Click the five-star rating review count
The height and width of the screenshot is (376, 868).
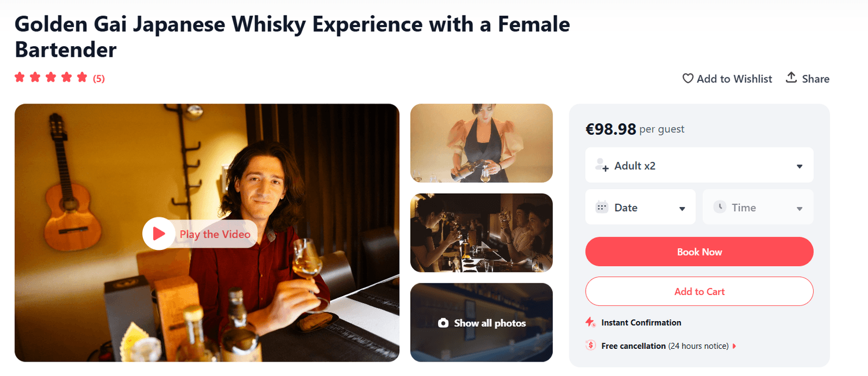(x=99, y=79)
